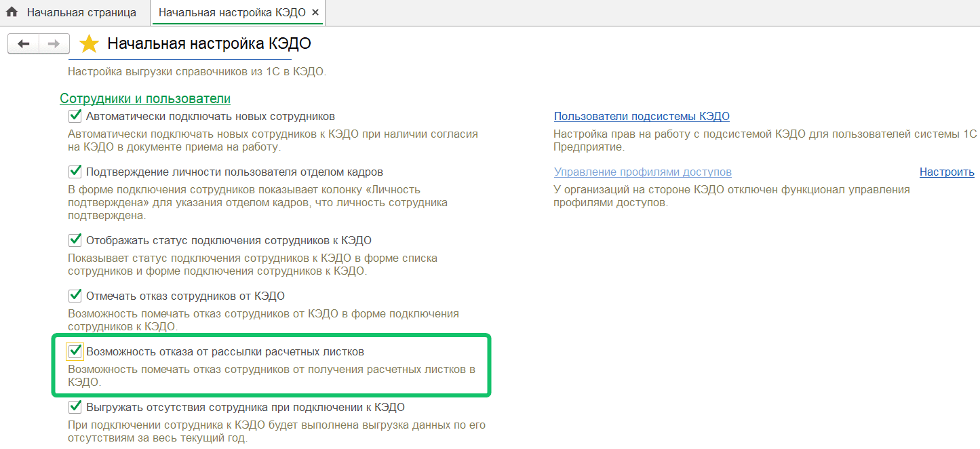Click description starting 'Автоматически подключать новых сотрудников к КЭДО при'

tap(273, 140)
